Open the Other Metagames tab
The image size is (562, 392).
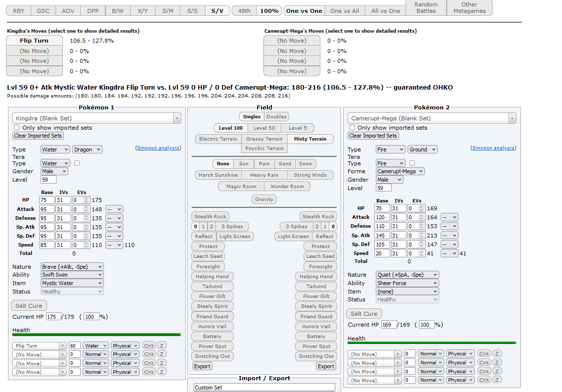point(469,7)
